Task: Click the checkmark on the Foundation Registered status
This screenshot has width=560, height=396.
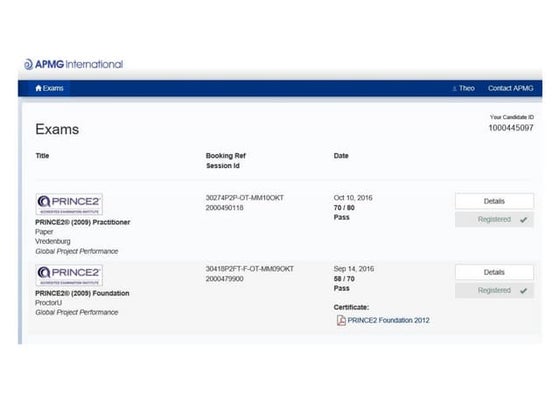Action: [523, 291]
